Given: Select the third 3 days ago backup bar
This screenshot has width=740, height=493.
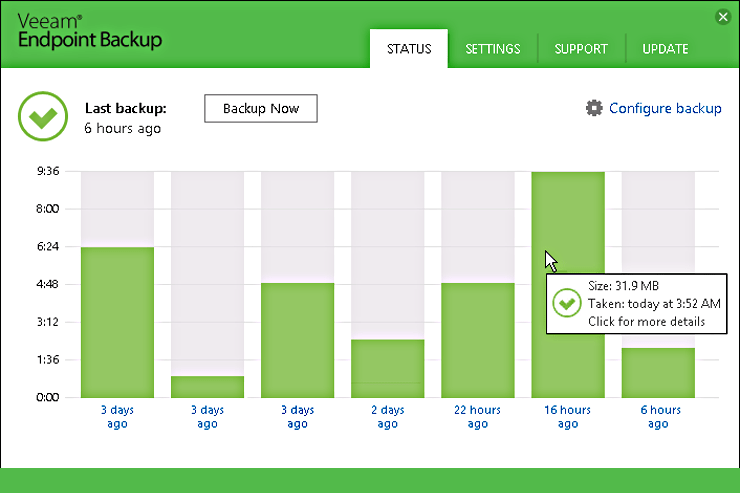Looking at the screenshot, I should (x=297, y=339).
